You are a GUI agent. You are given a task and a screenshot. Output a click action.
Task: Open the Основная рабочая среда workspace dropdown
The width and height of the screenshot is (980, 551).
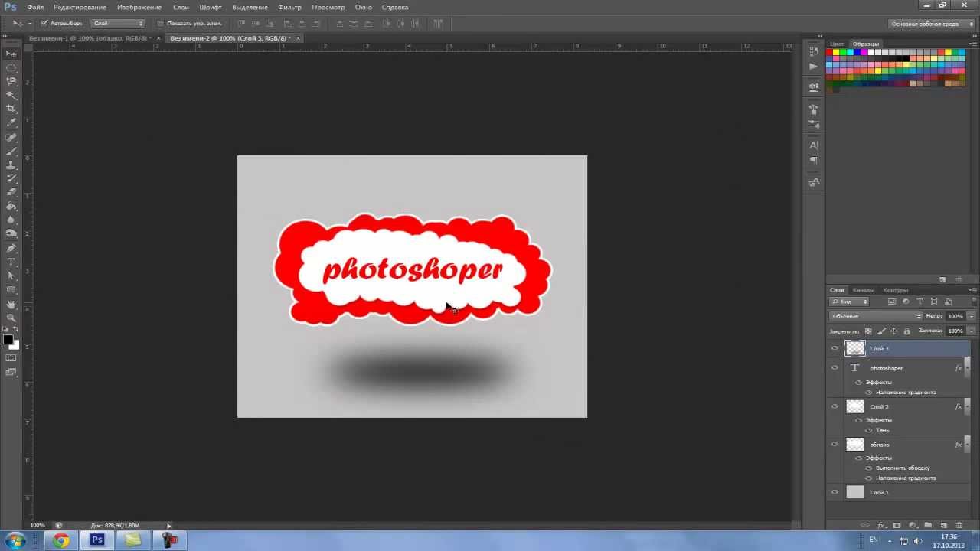tap(929, 24)
